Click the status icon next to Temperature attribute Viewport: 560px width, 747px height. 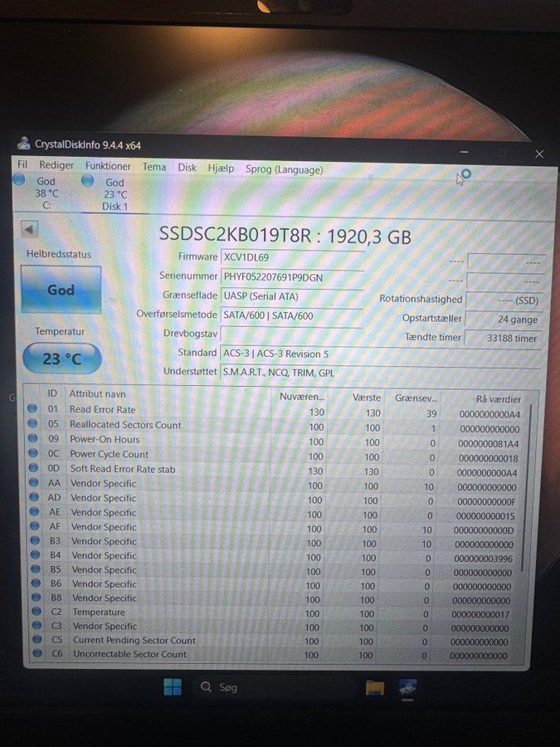(34, 612)
